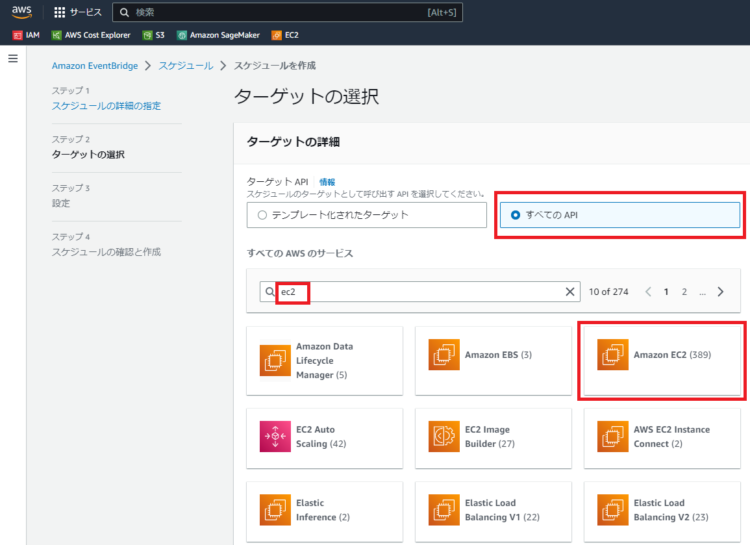Viewport: 750px width, 545px height.
Task: Go to previous page of services
Action: pyautogui.click(x=648, y=291)
